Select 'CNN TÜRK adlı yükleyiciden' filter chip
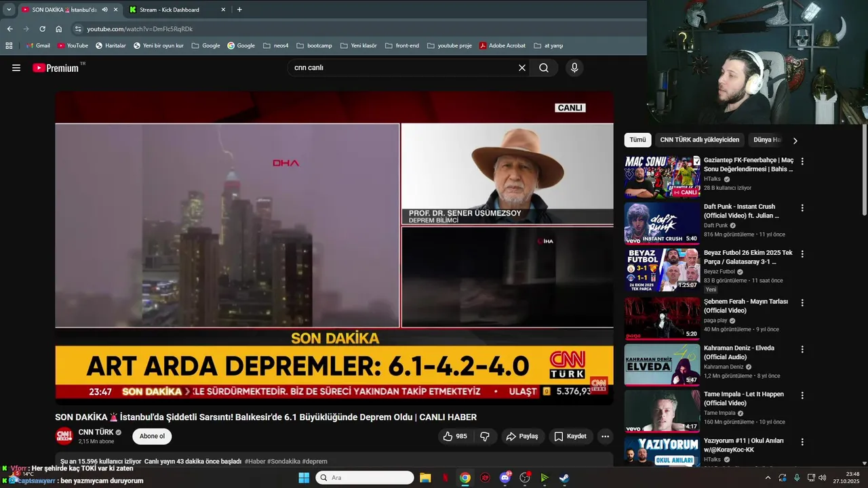Viewport: 868px width, 488px height. point(699,140)
